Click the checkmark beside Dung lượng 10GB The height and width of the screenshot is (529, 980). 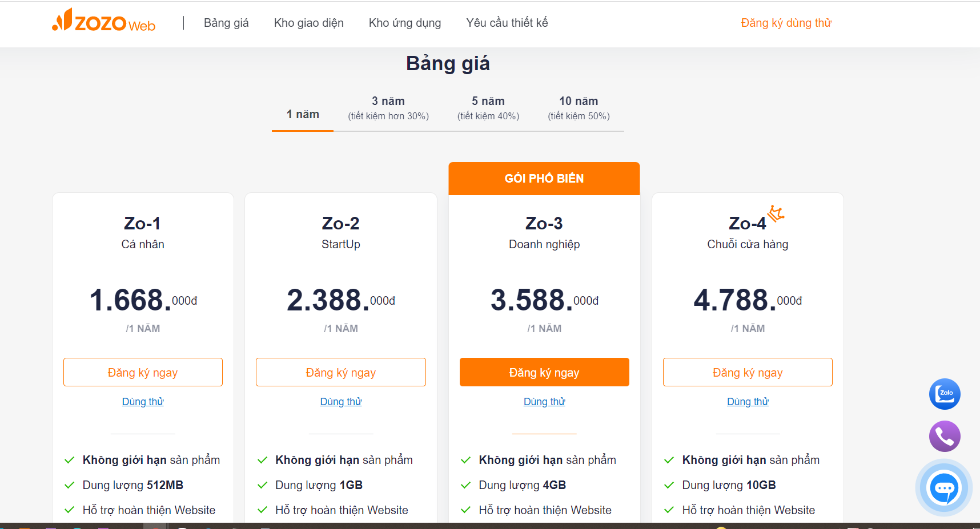click(669, 485)
